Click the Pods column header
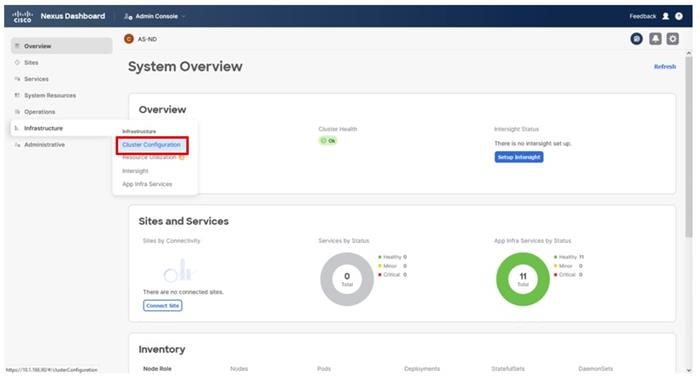This screenshot has height=389, width=700. (x=324, y=369)
